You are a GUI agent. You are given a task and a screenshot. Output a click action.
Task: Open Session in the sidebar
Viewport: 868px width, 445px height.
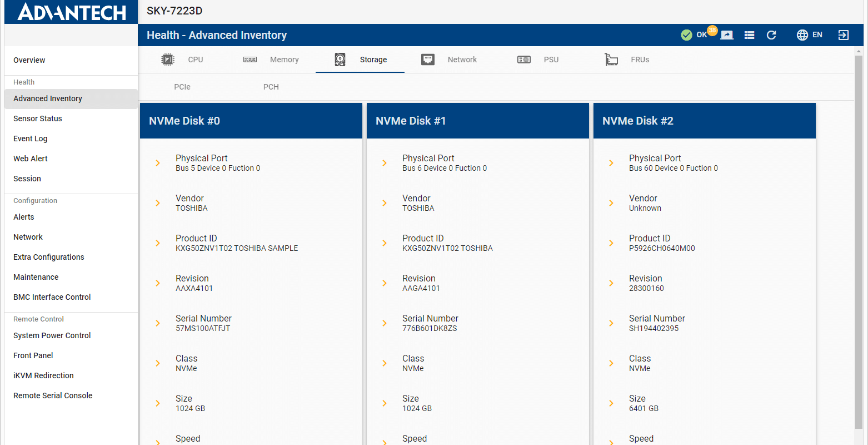[x=71, y=179]
